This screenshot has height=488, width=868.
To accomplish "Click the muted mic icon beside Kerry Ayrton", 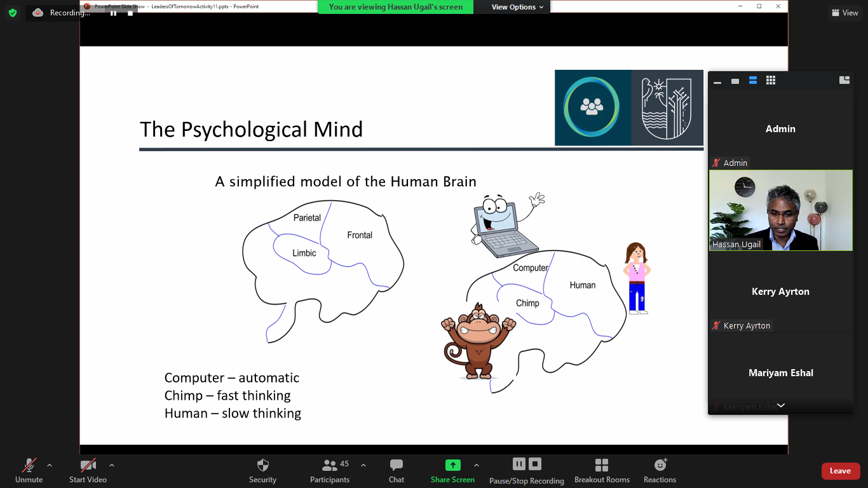I will click(x=716, y=326).
